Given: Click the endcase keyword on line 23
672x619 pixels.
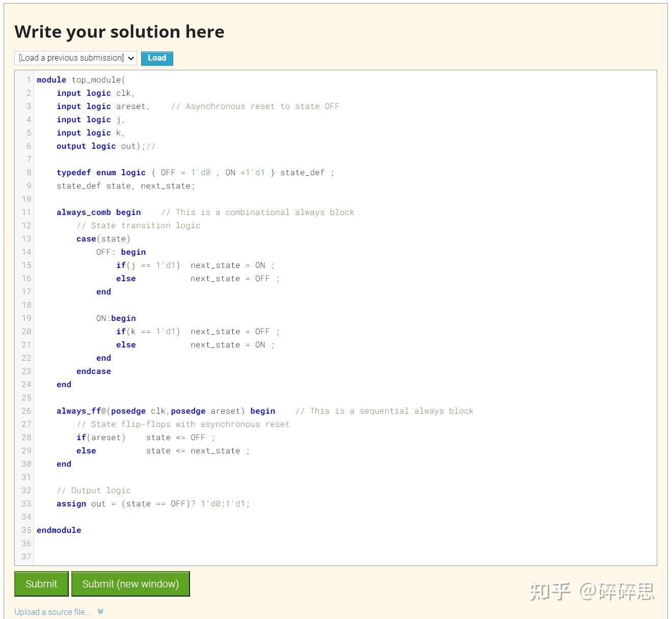Looking at the screenshot, I should [x=94, y=371].
